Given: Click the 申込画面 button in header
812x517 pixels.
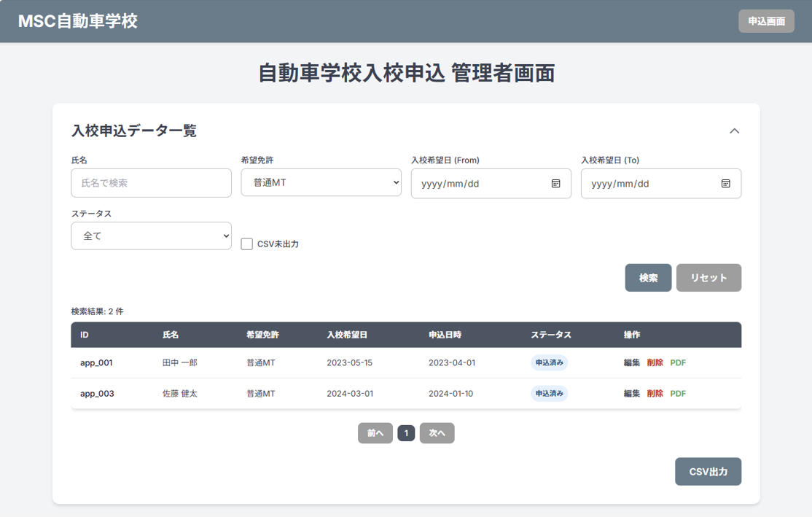Looking at the screenshot, I should click(x=766, y=21).
